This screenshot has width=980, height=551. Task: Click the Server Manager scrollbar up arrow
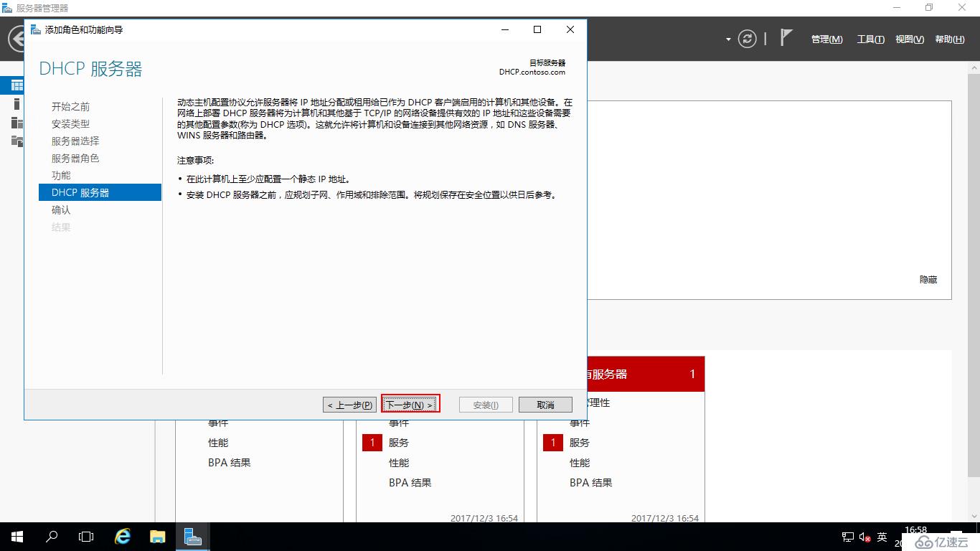(973, 67)
